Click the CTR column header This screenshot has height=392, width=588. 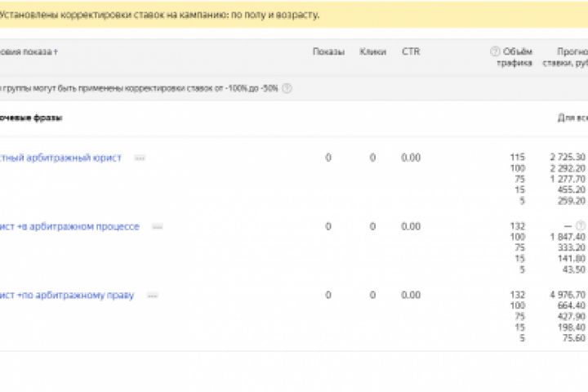[x=411, y=51]
